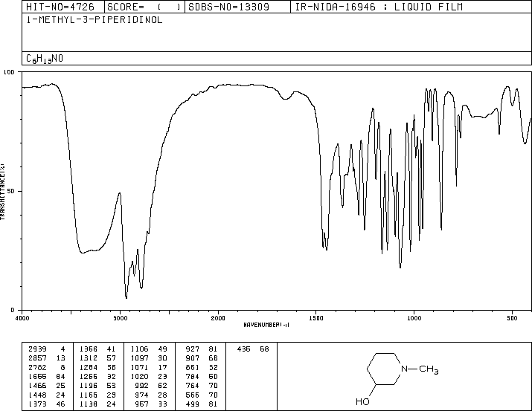Select peak table entry 1448
The width and height of the screenshot is (532, 411).
[x=38, y=395]
